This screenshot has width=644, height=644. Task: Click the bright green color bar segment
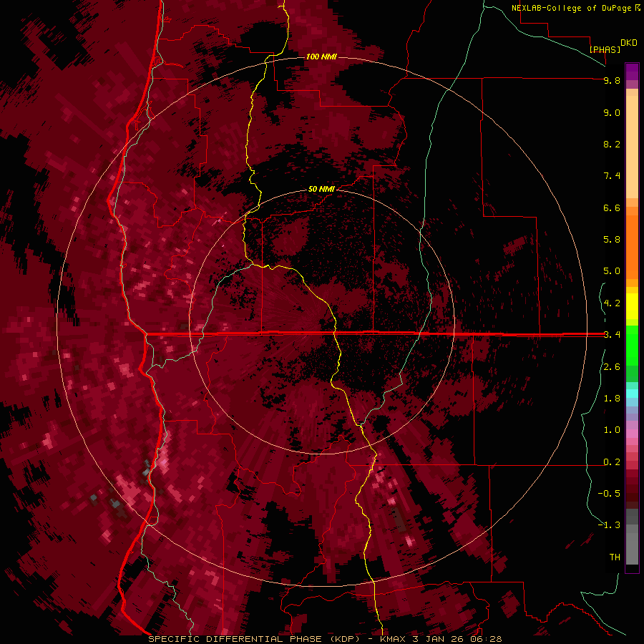click(632, 344)
